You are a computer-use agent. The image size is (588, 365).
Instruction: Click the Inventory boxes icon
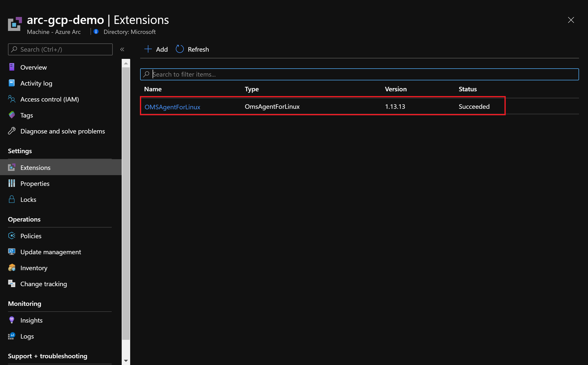(12, 268)
